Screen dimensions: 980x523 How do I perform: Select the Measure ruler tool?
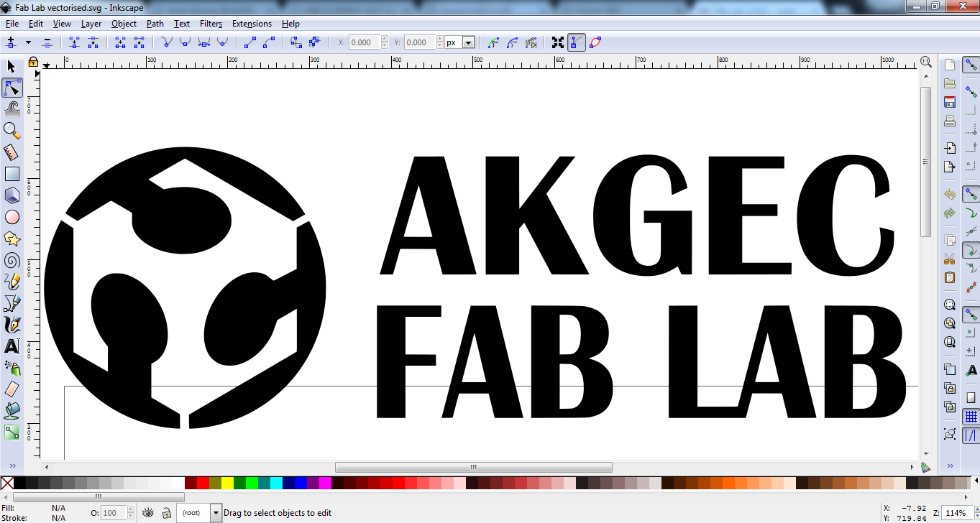12,152
